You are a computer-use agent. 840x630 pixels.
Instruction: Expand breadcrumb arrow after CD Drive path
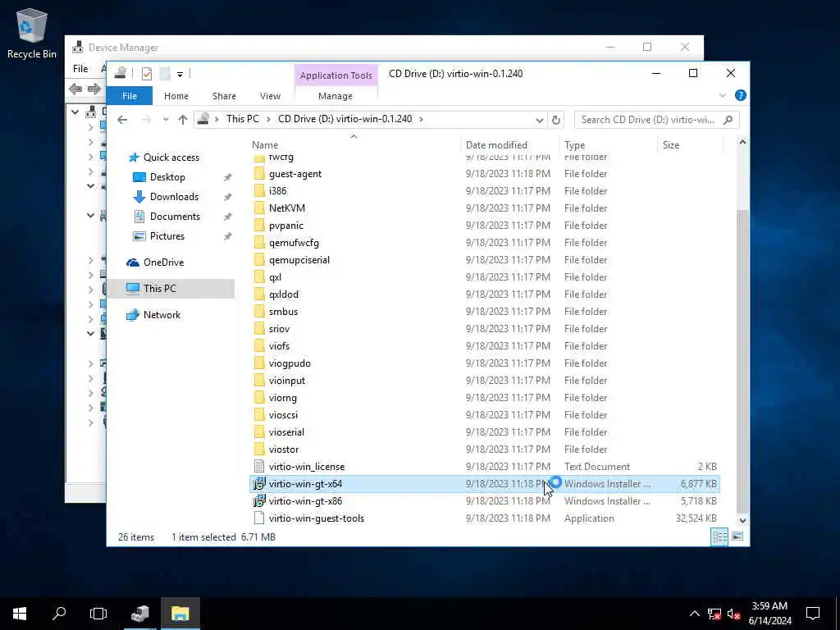coord(421,120)
